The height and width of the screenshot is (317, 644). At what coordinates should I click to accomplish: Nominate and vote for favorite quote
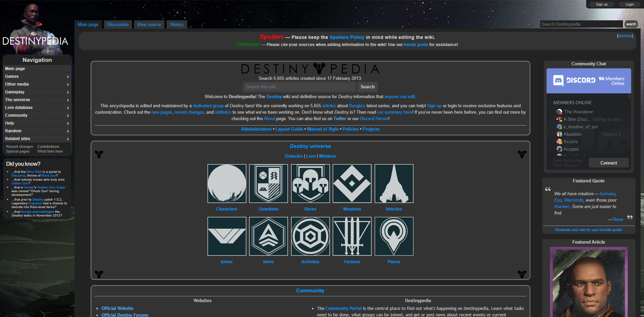coord(589,230)
